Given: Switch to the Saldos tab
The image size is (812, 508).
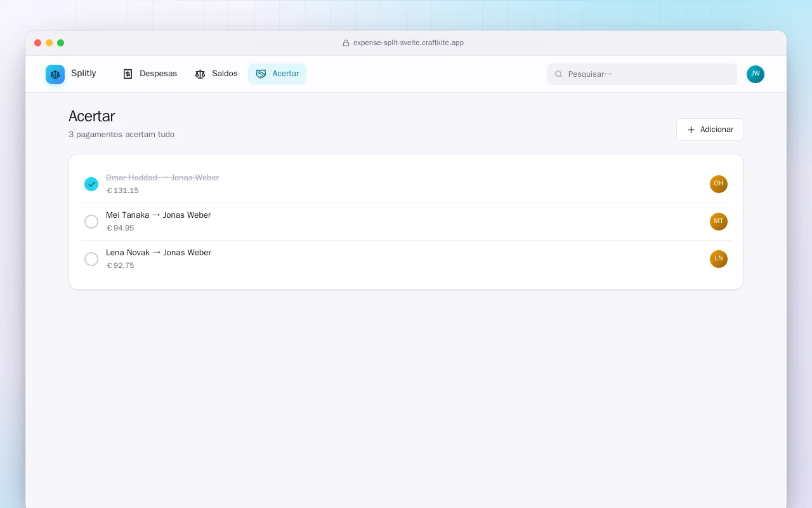Looking at the screenshot, I should pos(216,74).
